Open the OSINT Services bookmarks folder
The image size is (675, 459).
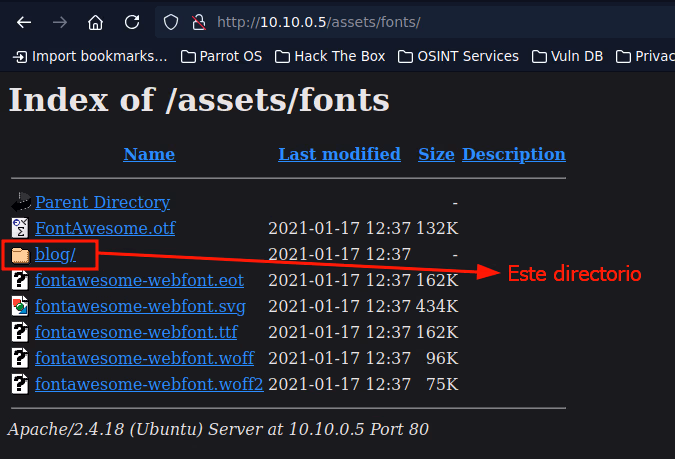click(458, 56)
